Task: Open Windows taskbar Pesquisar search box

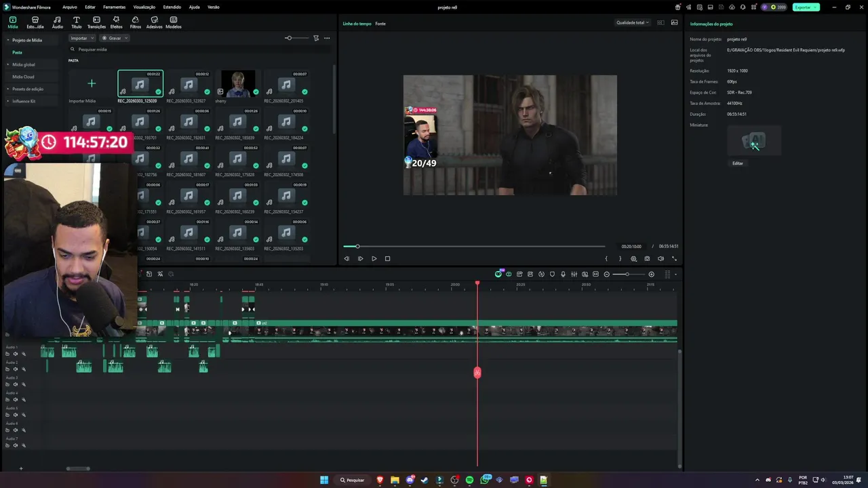Action: [353, 480]
